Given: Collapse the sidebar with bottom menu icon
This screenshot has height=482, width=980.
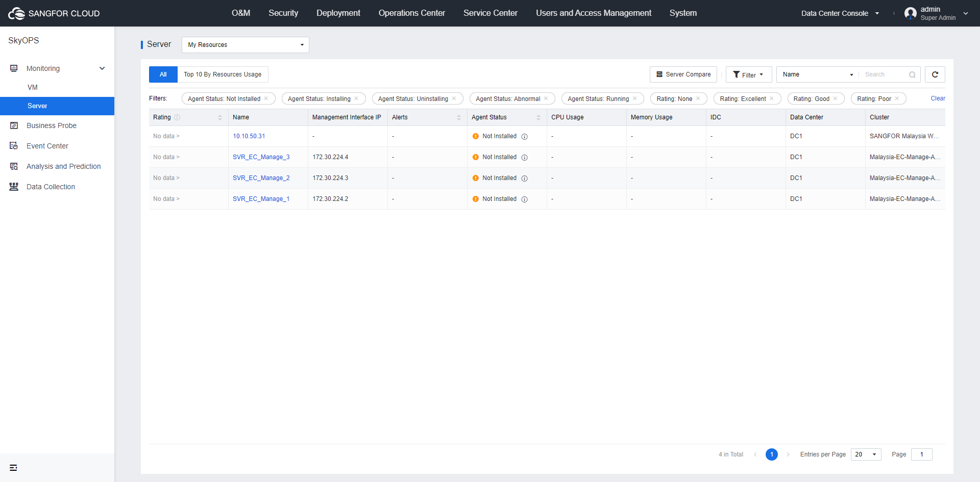Looking at the screenshot, I should (13, 468).
